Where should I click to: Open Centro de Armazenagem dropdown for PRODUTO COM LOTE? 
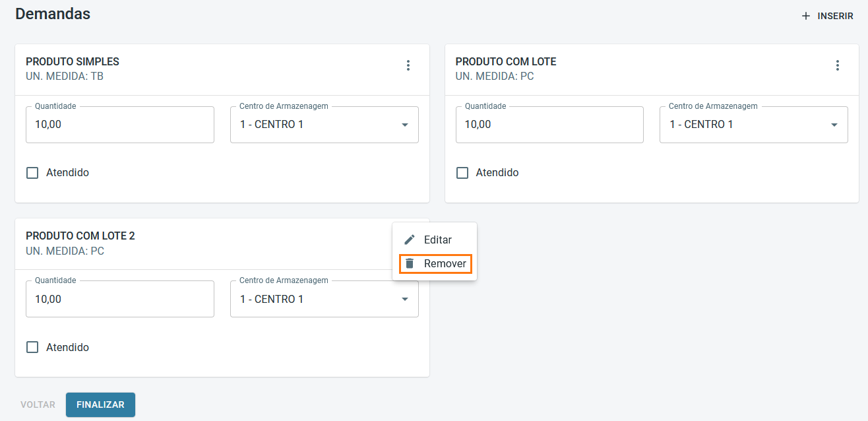(834, 125)
